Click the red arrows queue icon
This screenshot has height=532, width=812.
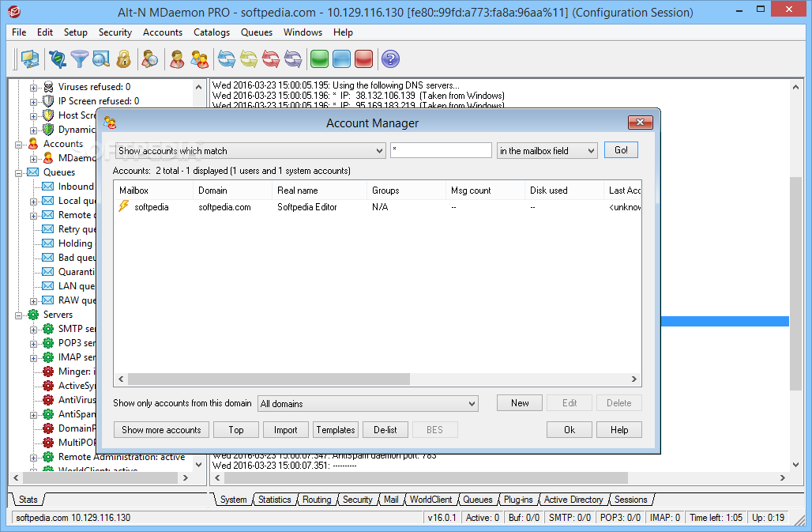(271, 59)
